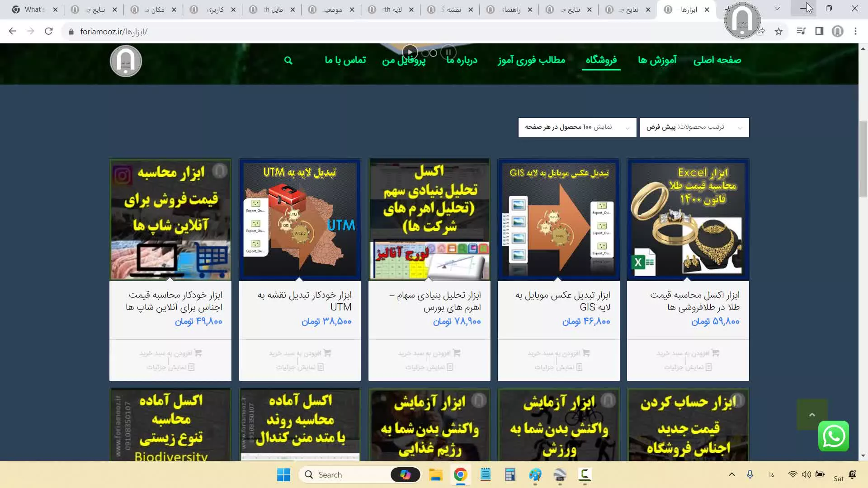Click the slider play button
The width and height of the screenshot is (868, 488).
point(410,52)
